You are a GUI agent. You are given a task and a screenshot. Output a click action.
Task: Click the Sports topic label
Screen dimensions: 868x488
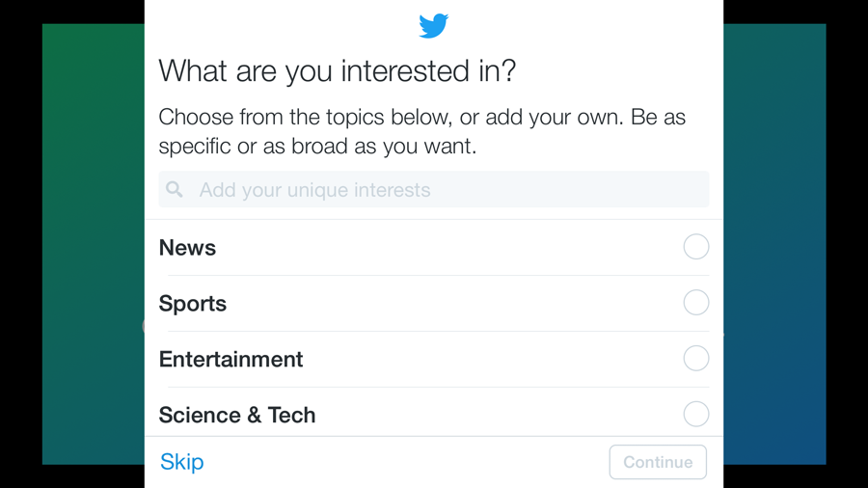tap(193, 304)
